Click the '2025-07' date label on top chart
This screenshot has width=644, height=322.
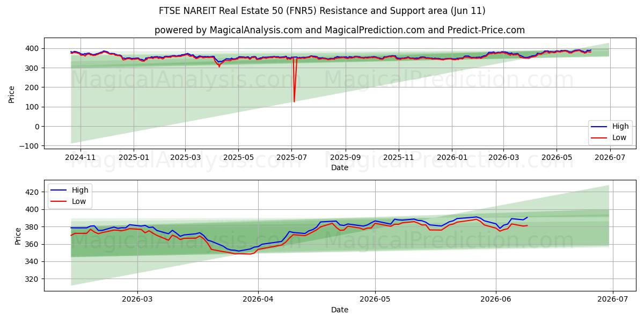pos(291,158)
